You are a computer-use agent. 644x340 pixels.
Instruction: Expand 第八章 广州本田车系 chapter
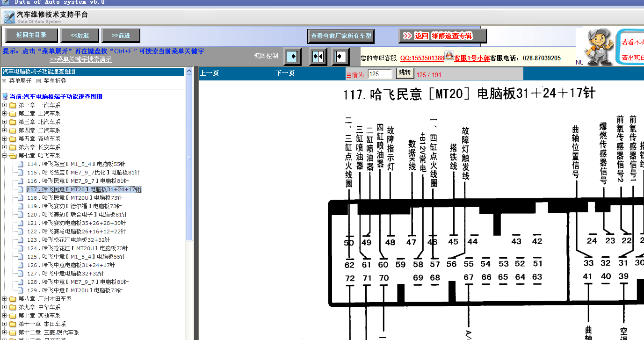pos(5,299)
